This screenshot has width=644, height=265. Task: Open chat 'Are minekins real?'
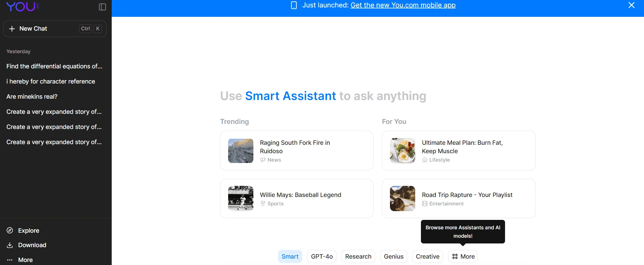point(32,97)
